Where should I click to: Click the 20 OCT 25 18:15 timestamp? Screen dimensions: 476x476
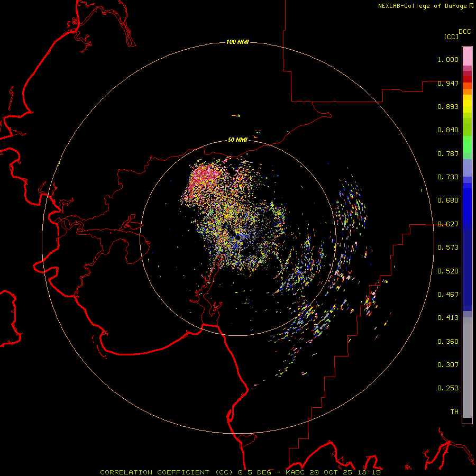(345, 472)
